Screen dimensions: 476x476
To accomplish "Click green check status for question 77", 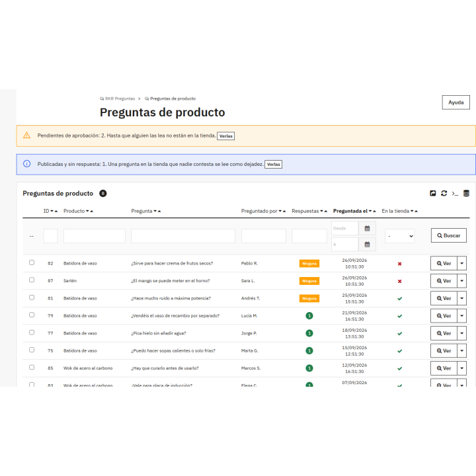I will tap(399, 334).
